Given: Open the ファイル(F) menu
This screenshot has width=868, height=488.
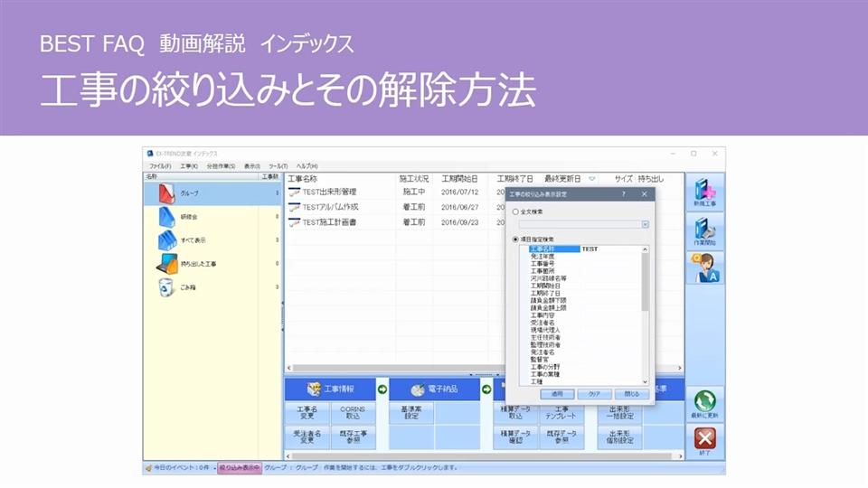Looking at the screenshot, I should [x=160, y=166].
